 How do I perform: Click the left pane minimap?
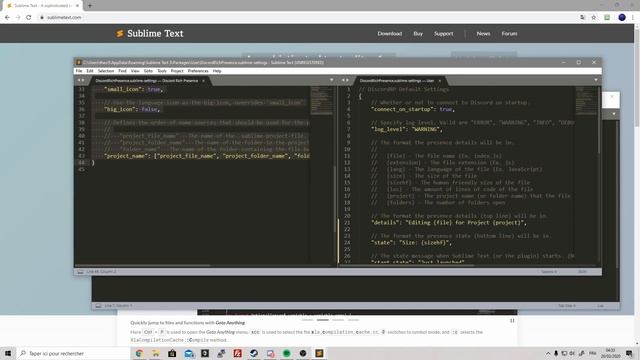point(322,101)
